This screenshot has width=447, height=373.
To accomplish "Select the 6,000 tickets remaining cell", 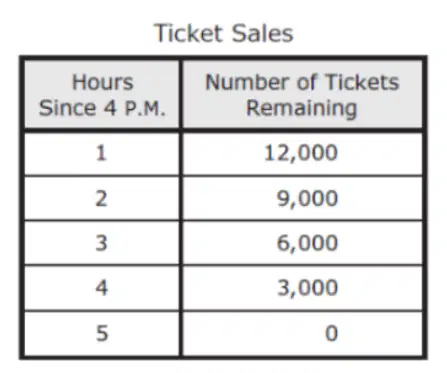I will pos(302,243).
